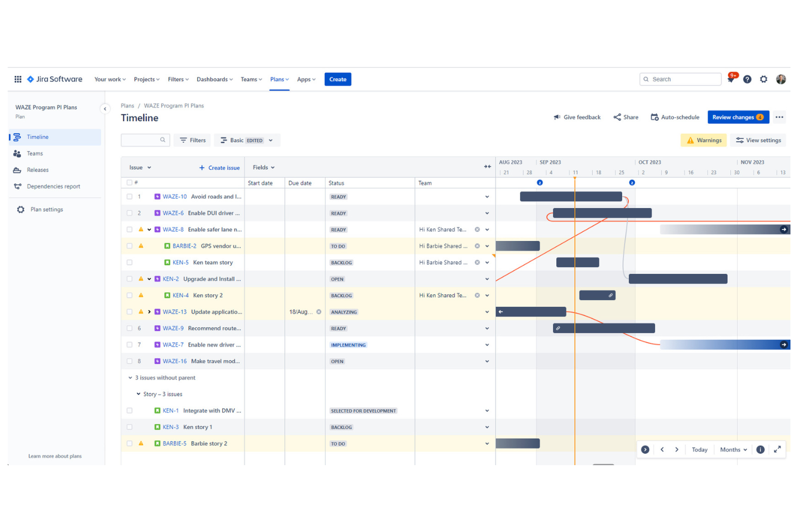Click inside the top search field
The width and height of the screenshot is (798, 532).
pyautogui.click(x=680, y=79)
